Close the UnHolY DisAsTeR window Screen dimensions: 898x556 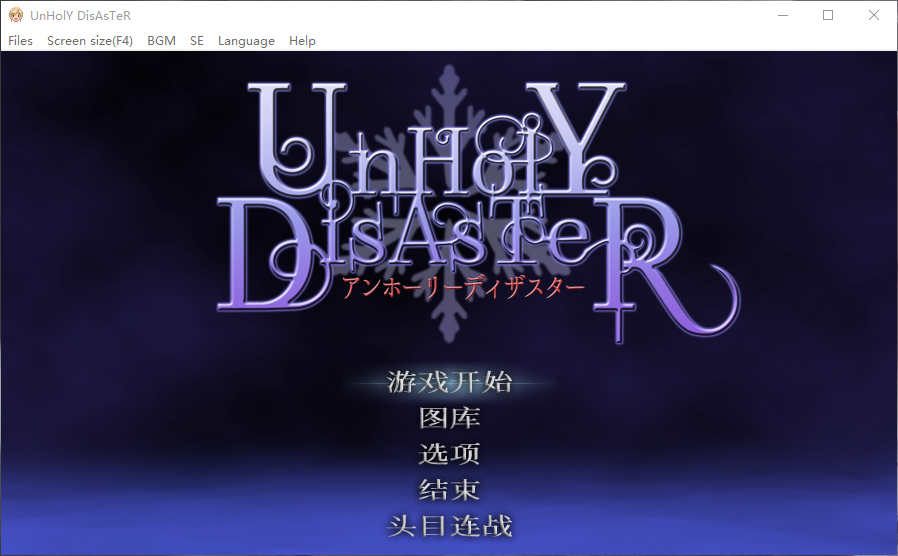click(874, 15)
